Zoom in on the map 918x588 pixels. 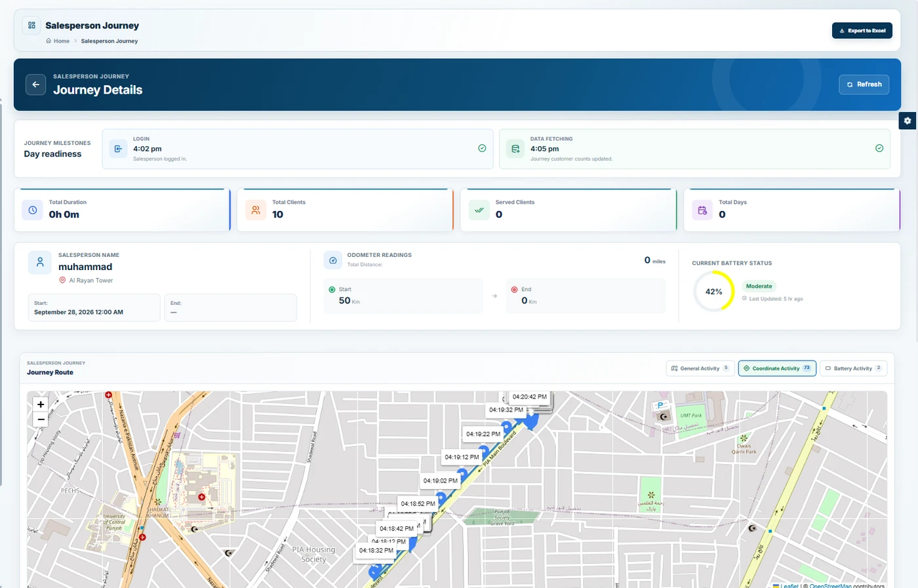pyautogui.click(x=41, y=404)
